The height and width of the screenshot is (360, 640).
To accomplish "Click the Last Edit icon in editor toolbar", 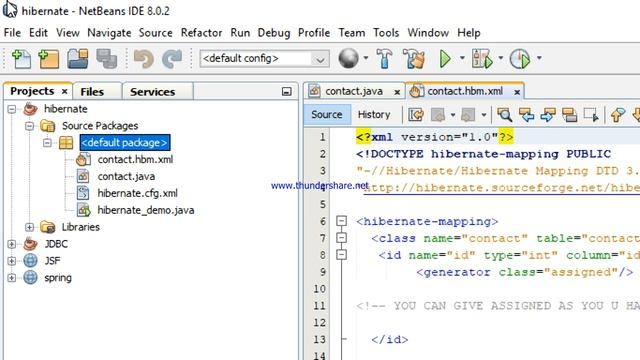I will pyautogui.click(x=416, y=115).
